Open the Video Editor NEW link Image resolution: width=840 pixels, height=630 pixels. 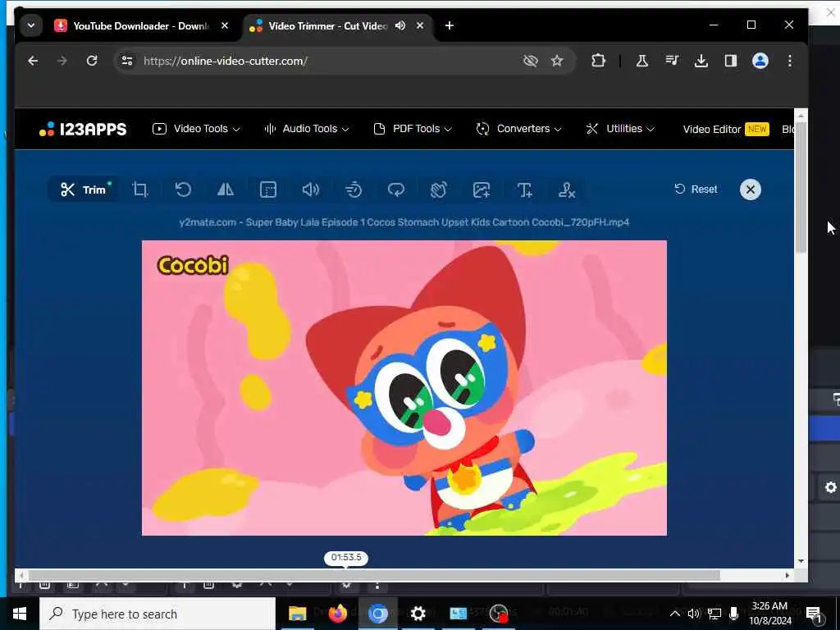tap(726, 129)
